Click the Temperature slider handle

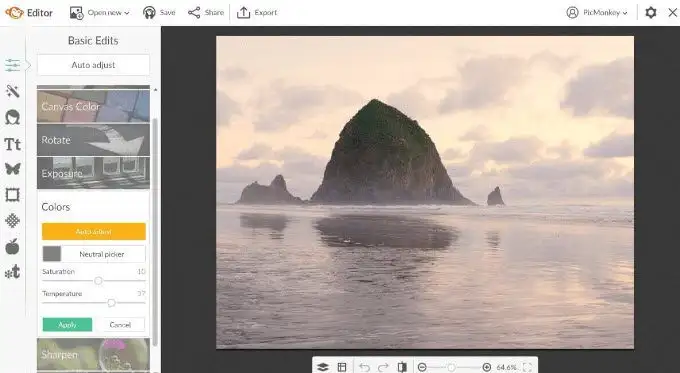pos(111,303)
